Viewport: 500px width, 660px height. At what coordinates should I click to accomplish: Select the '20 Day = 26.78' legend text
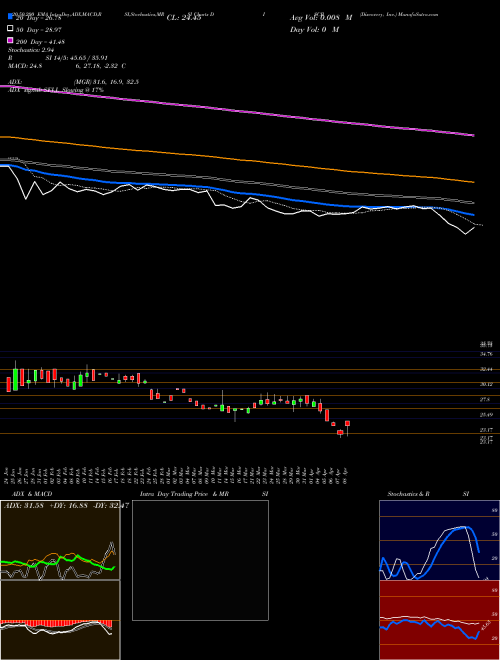coord(39,18)
